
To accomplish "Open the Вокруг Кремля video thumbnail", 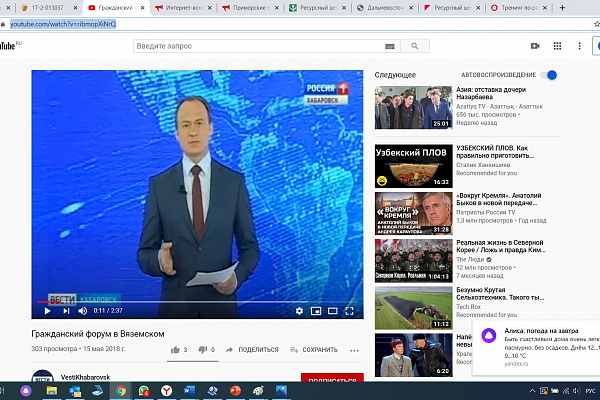I will coord(413,213).
